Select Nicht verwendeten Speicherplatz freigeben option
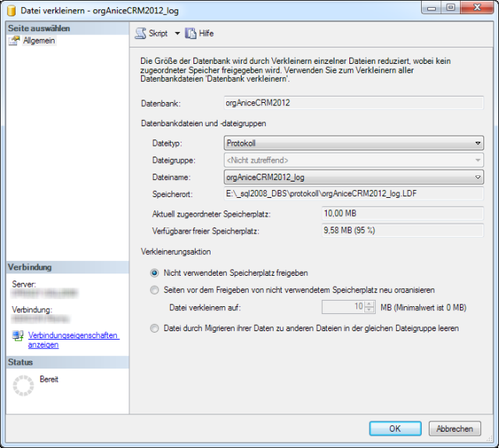 229,273
